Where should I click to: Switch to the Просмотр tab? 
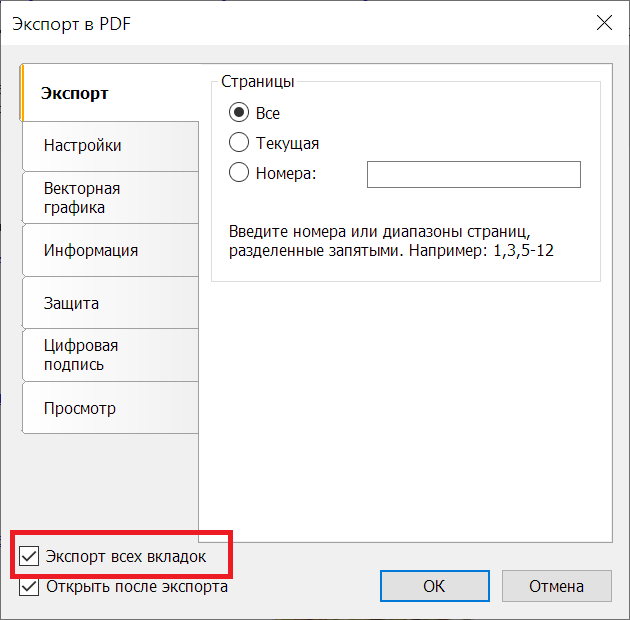click(x=110, y=408)
